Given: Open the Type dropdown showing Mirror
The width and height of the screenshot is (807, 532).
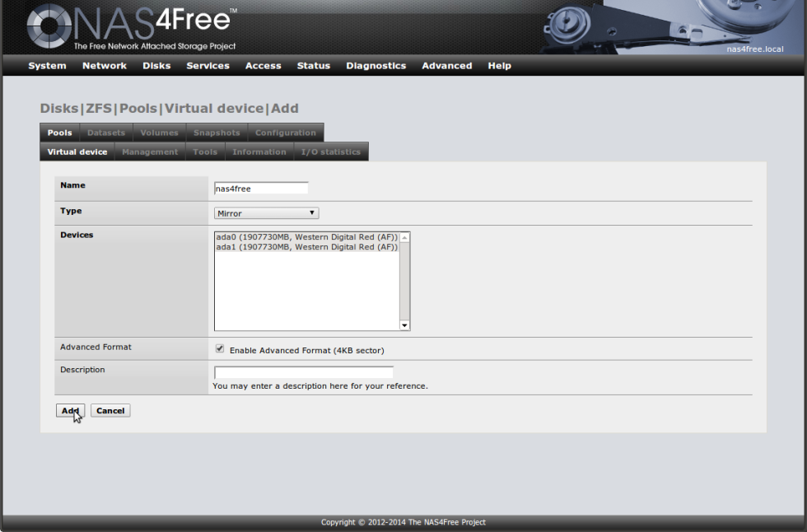Looking at the screenshot, I should pos(265,212).
